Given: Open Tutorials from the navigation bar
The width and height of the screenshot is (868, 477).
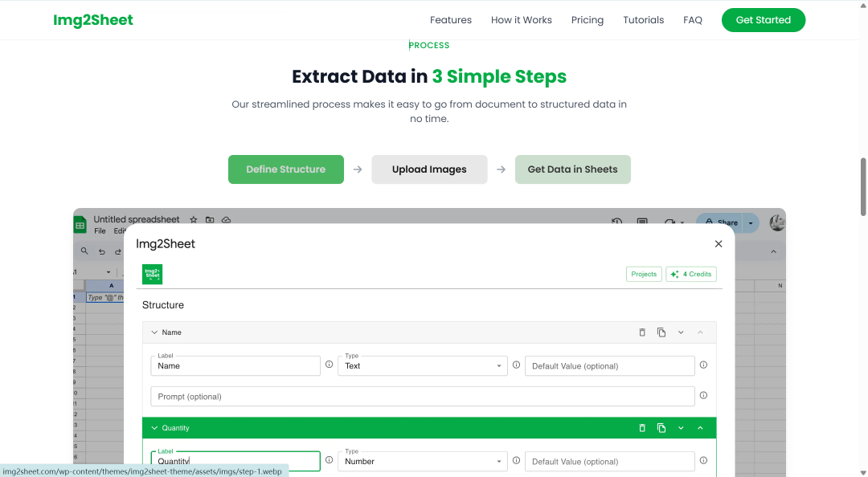Looking at the screenshot, I should coord(643,20).
